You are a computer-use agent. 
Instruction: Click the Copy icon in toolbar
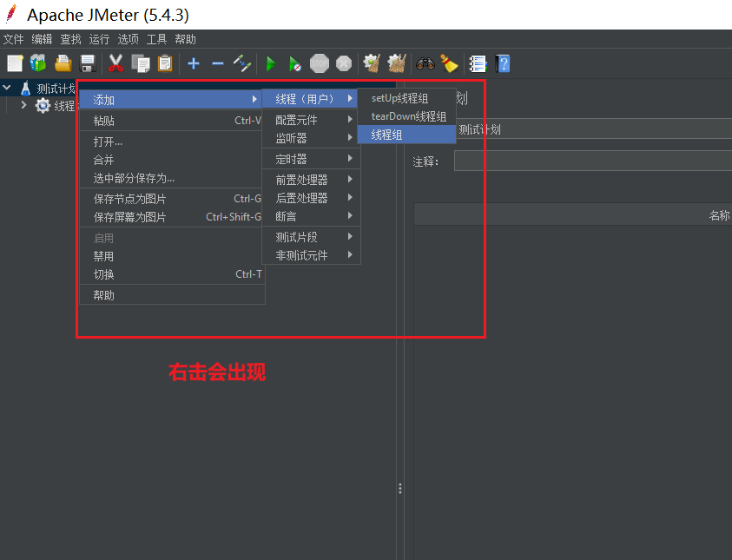click(141, 63)
